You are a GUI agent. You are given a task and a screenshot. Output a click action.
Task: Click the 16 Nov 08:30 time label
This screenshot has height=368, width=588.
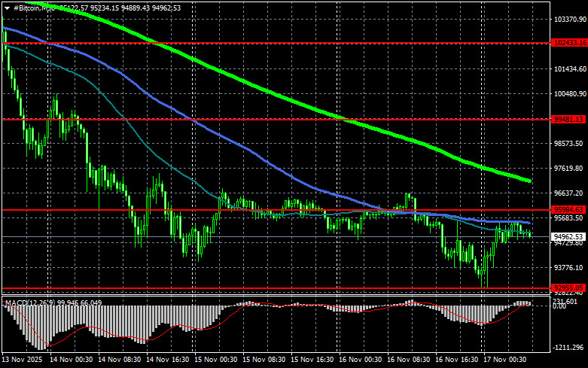tap(409, 361)
